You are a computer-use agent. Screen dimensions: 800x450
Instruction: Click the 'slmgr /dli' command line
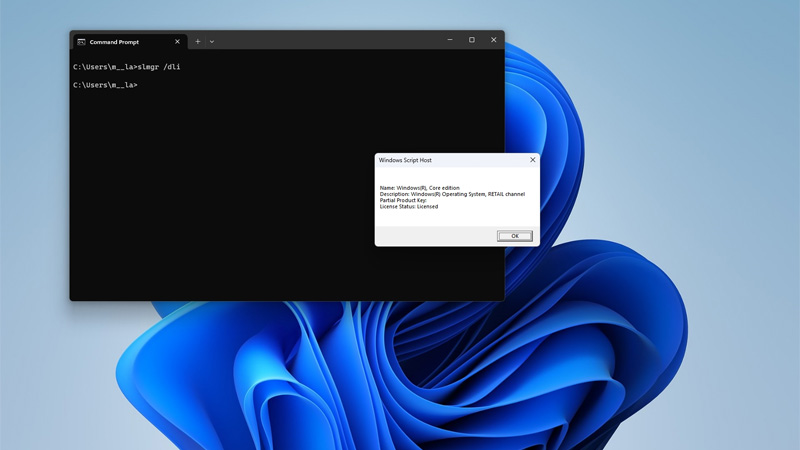point(127,67)
